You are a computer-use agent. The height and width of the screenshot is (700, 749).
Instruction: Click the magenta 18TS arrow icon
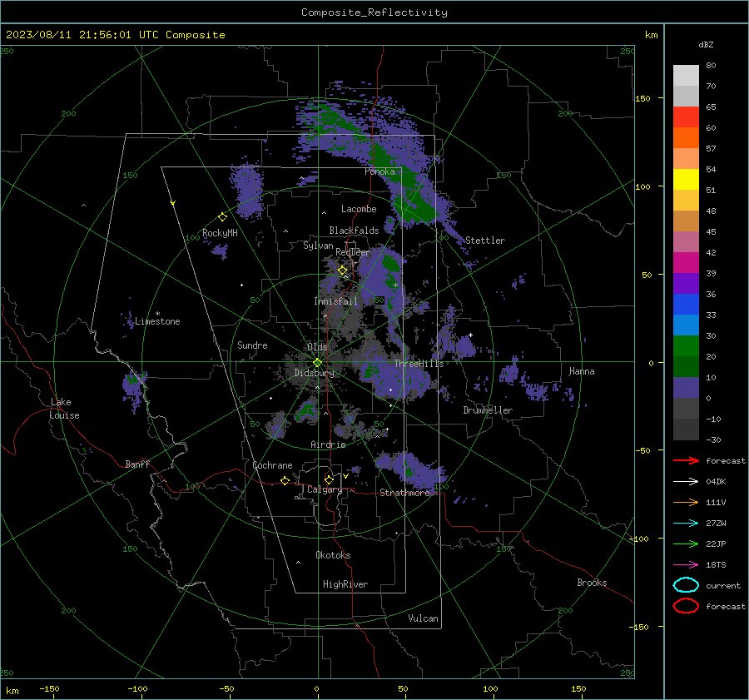[686, 564]
